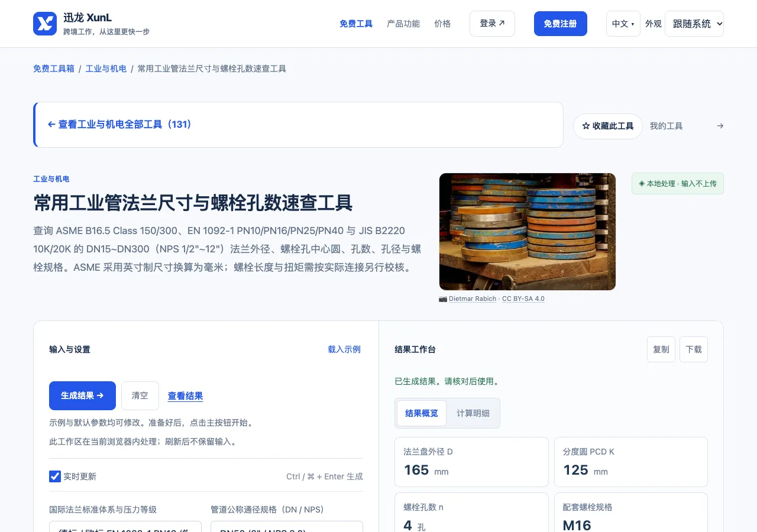
Task: Click the XunL logo icon
Action: (45, 24)
